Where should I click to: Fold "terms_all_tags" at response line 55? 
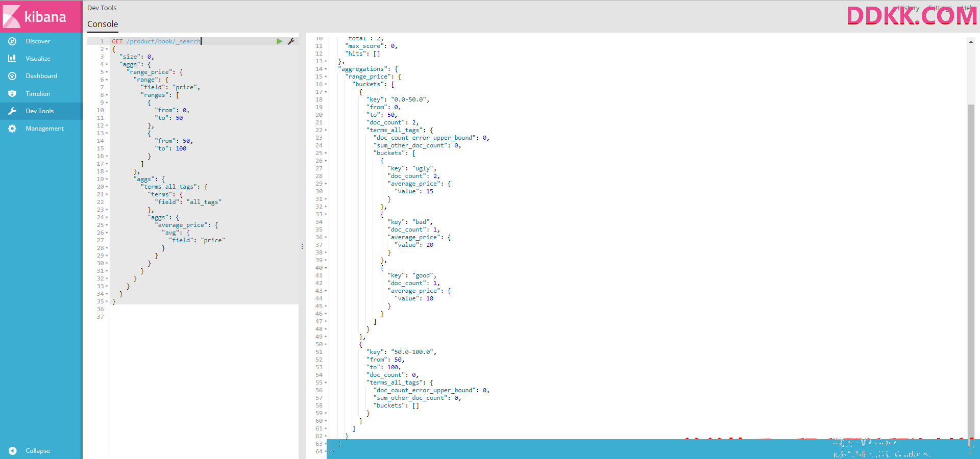[326, 382]
